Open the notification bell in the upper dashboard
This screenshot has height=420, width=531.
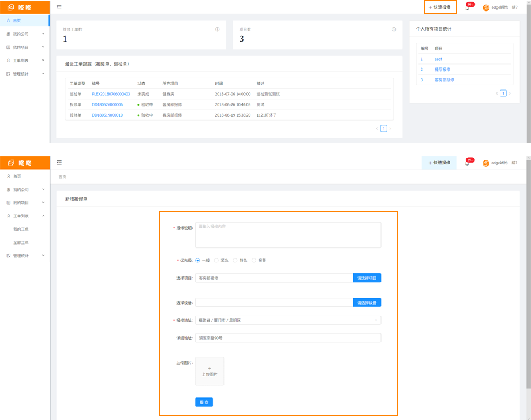click(x=467, y=7)
